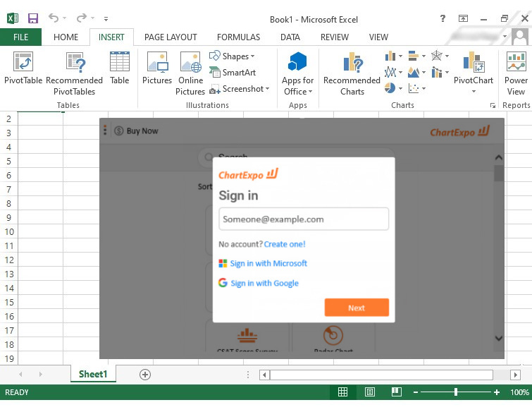The width and height of the screenshot is (532, 412).
Task: Switch to the REVIEW tab
Action: point(335,37)
